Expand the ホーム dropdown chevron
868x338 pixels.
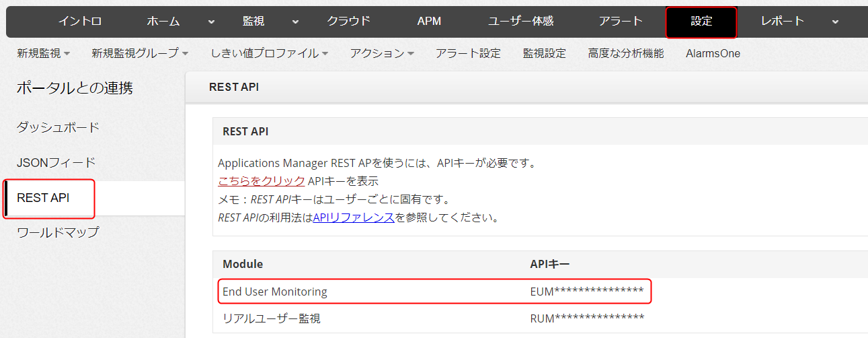click(x=212, y=22)
